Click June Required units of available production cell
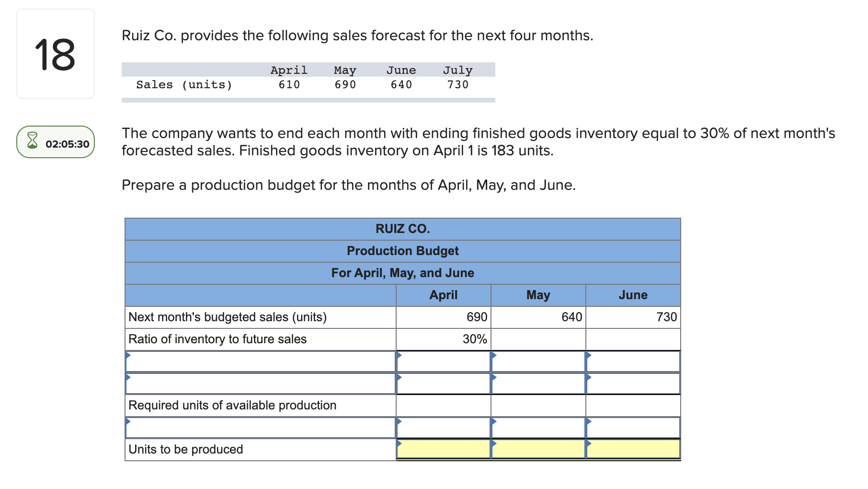Screen dimensions: 868x489 point(633,406)
